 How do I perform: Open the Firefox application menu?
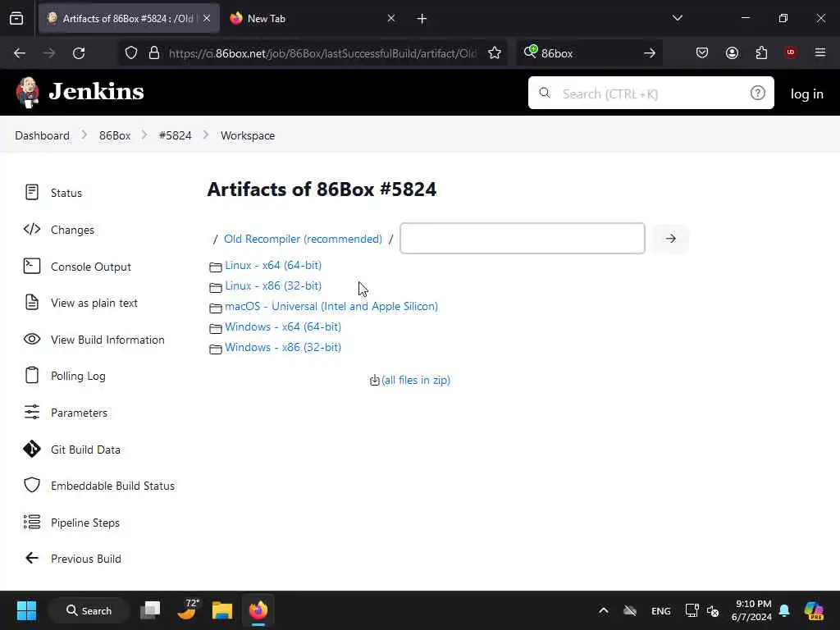(819, 52)
